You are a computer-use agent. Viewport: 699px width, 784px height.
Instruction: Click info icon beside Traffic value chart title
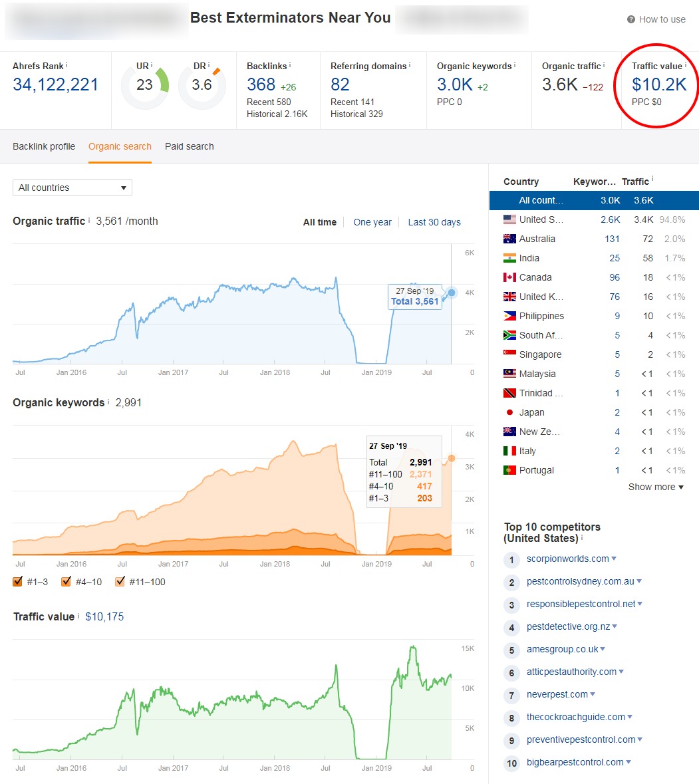tap(78, 616)
